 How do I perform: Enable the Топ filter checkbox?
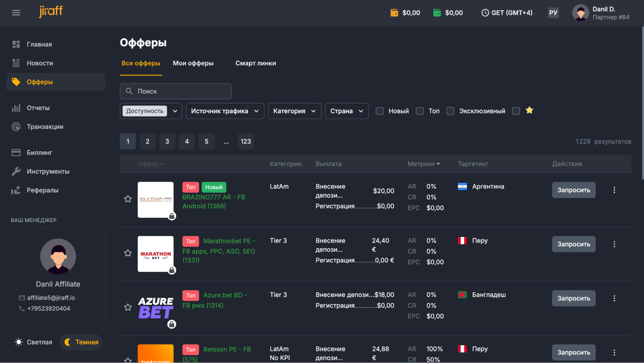[x=420, y=111]
